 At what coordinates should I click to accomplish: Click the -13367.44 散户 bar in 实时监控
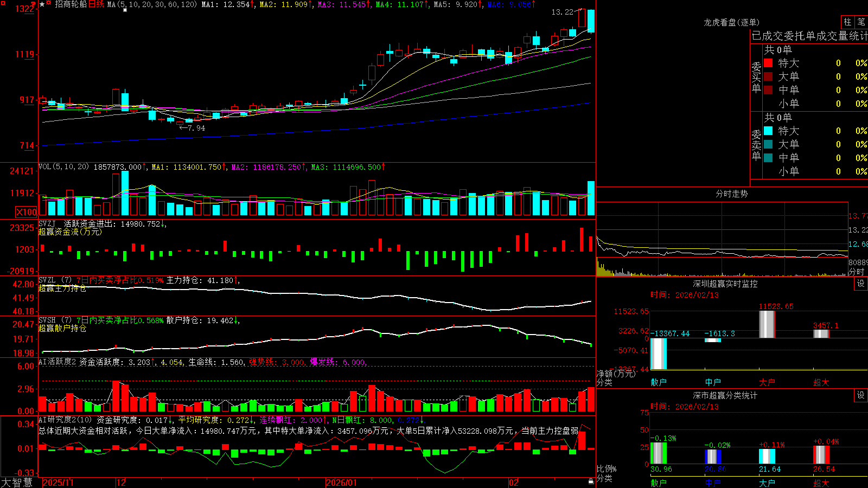[659, 354]
